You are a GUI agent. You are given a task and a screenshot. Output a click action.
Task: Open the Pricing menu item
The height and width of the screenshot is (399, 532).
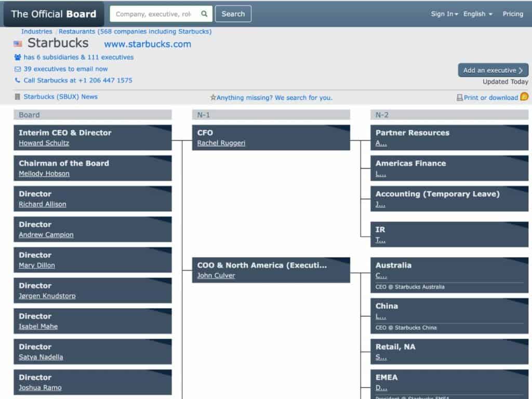tap(513, 14)
